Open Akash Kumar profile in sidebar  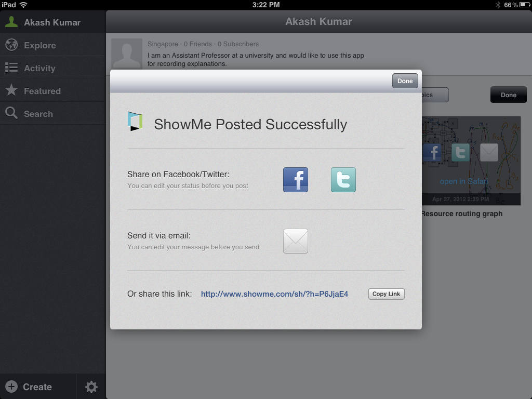52,22
